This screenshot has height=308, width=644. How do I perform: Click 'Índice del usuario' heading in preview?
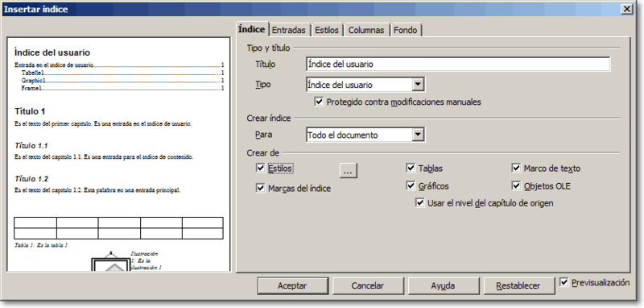pyautogui.click(x=52, y=52)
